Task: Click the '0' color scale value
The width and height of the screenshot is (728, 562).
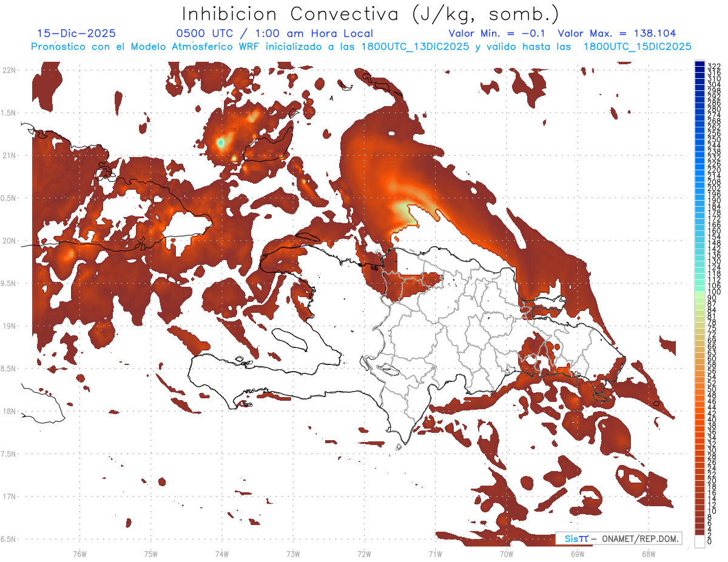Action: point(710,543)
